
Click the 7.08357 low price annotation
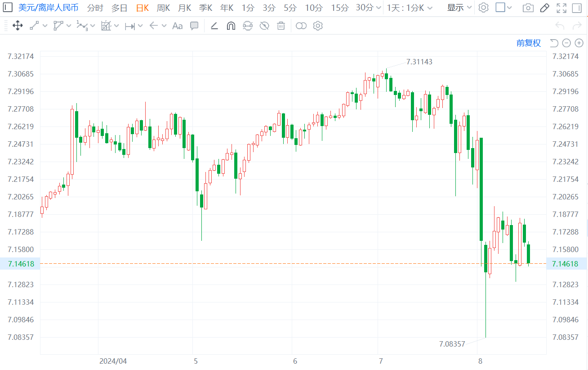(452, 344)
